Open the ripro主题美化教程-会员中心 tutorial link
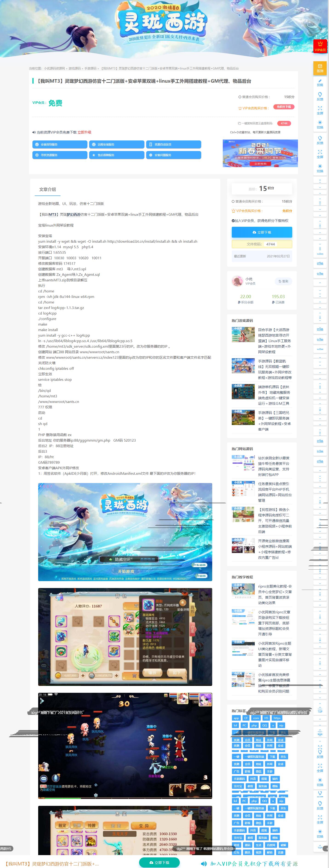 pos(275,595)
